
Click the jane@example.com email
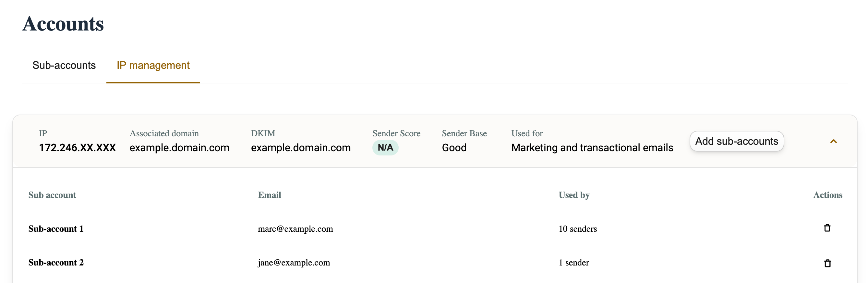click(294, 263)
